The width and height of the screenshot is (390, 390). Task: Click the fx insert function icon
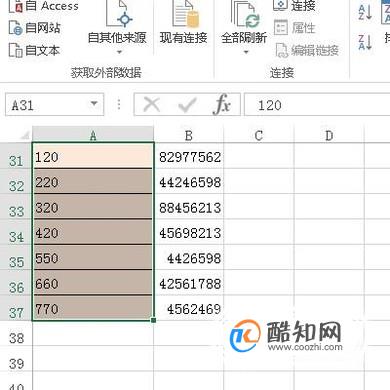[221, 105]
